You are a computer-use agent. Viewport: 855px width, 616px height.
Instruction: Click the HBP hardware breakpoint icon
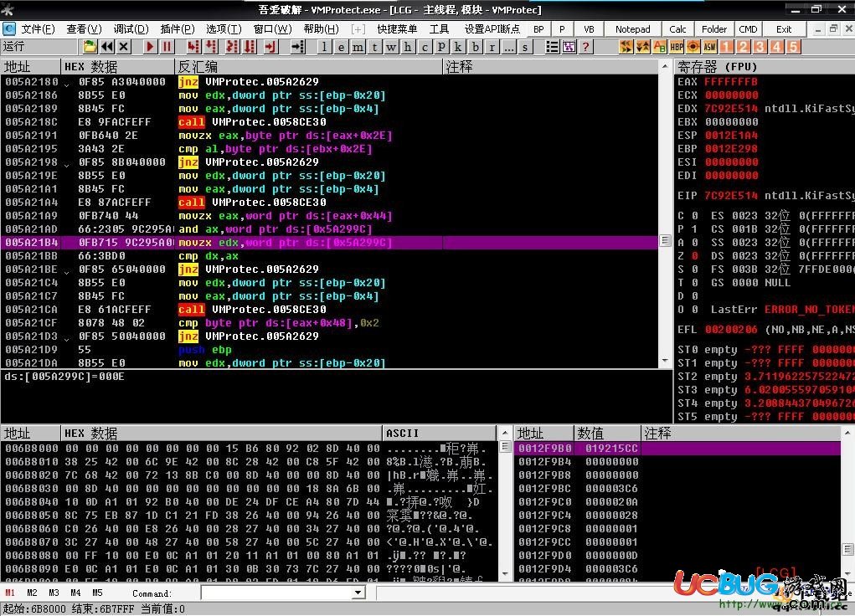[x=676, y=47]
